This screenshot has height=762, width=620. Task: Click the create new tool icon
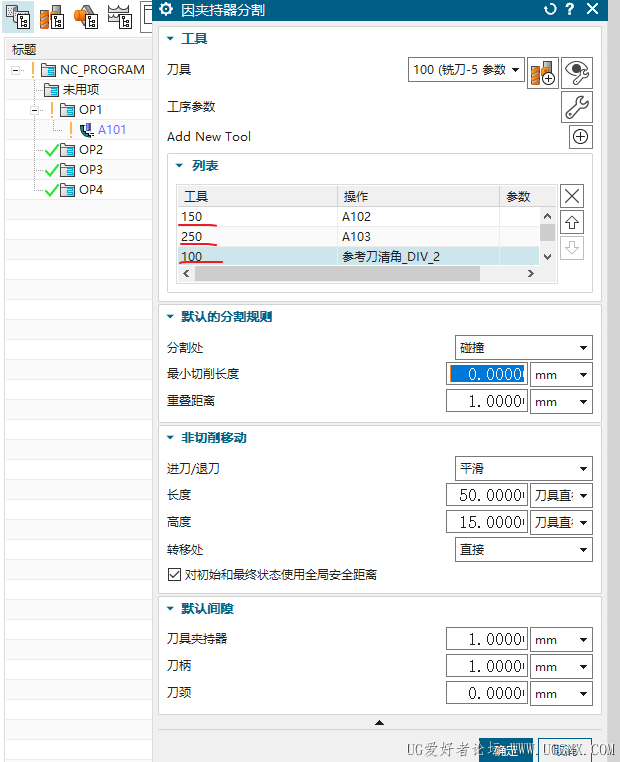[x=542, y=73]
